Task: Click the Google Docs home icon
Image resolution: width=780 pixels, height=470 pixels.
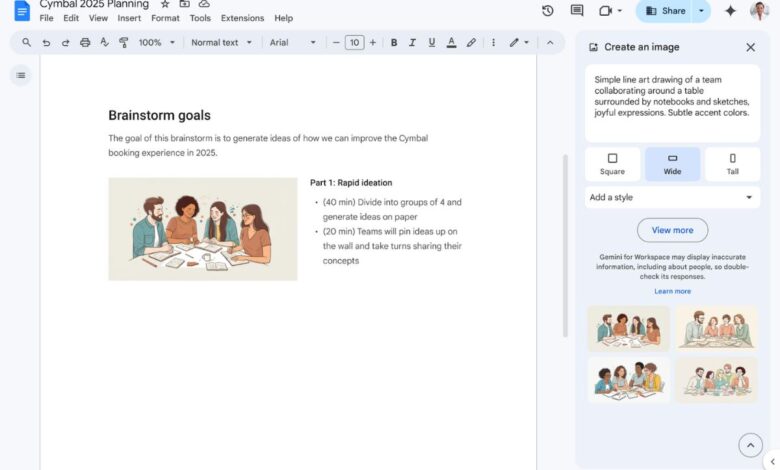Action: 22,10
